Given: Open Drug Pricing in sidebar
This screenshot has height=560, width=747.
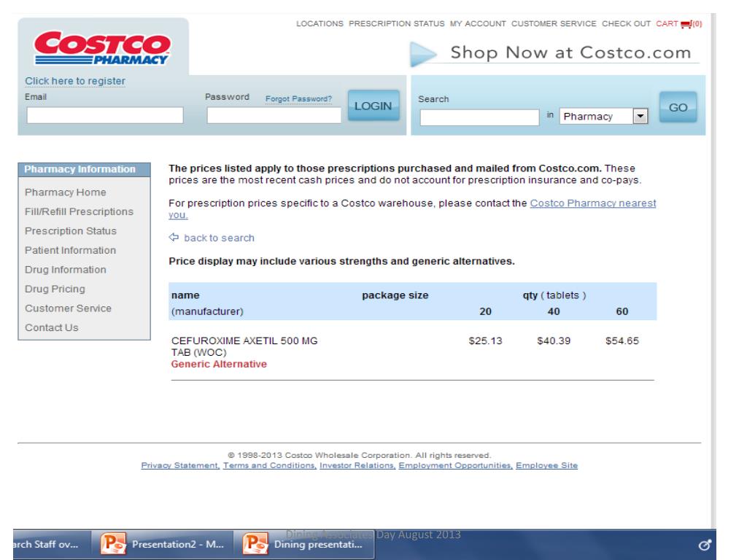Looking at the screenshot, I should (55, 289).
